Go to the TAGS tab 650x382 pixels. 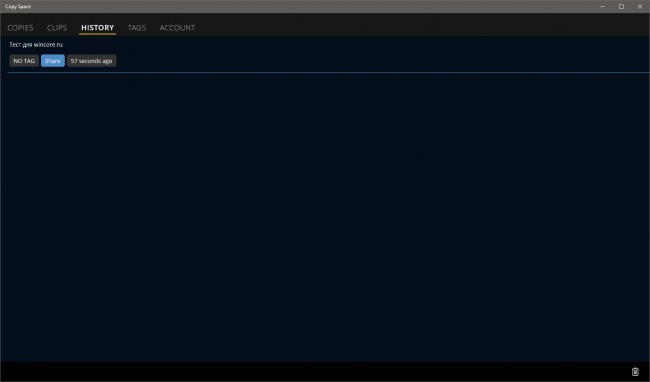coord(136,28)
